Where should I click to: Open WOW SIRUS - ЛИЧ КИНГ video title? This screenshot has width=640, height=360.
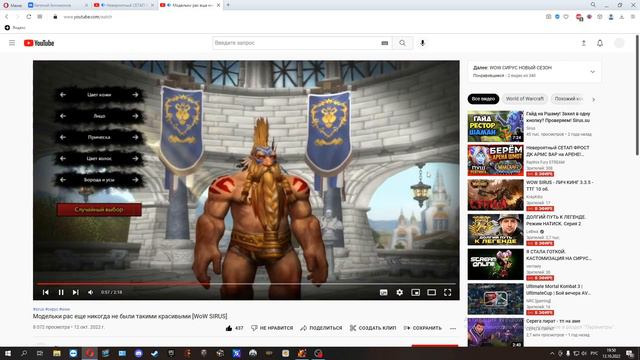tap(560, 186)
